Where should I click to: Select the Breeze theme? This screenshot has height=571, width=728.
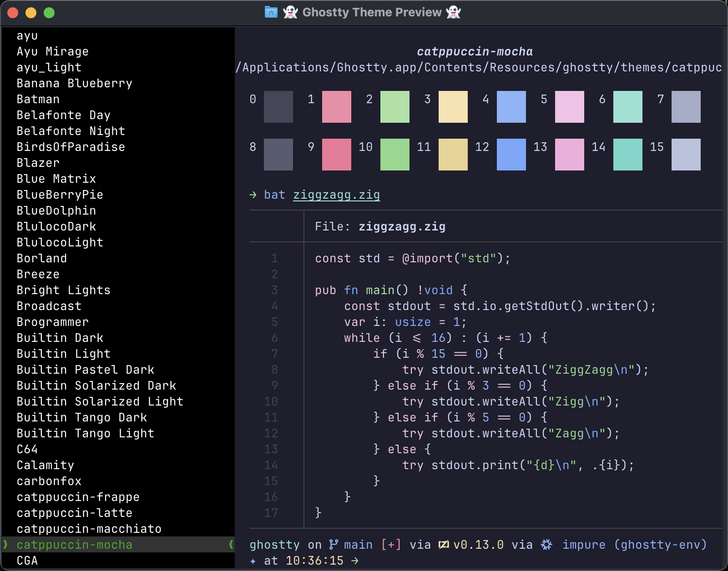click(38, 274)
